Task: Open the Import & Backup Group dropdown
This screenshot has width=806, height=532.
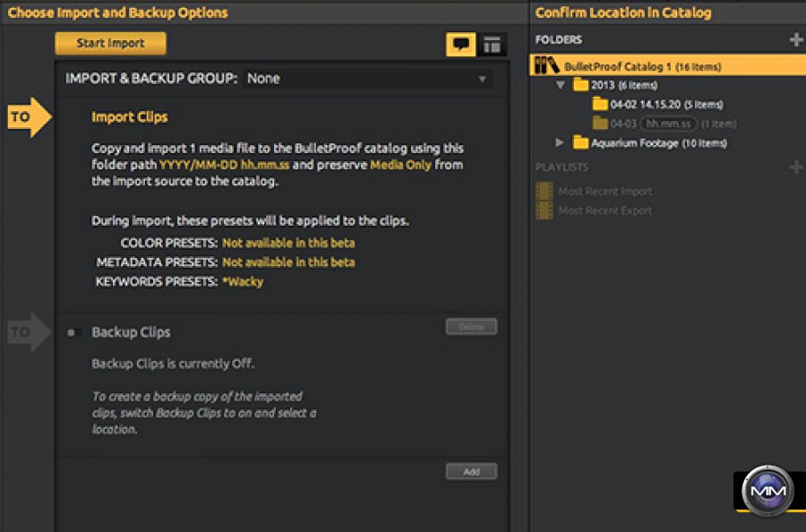Action: (367, 79)
